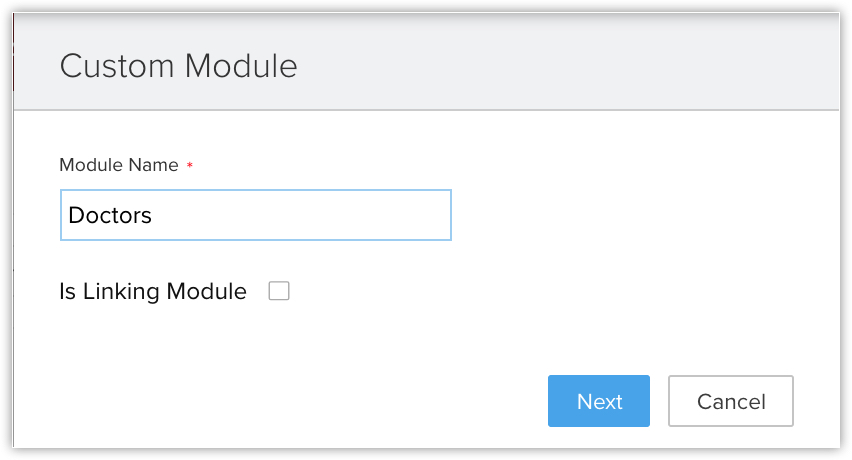Screen dimensions: 852x460
Task: Click the Module Name field label
Action: (119, 165)
